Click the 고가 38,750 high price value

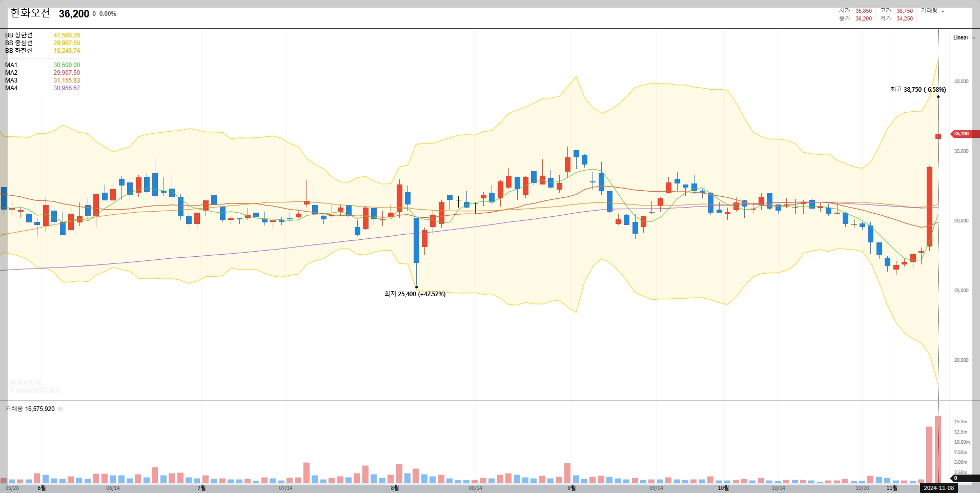pyautogui.click(x=905, y=11)
